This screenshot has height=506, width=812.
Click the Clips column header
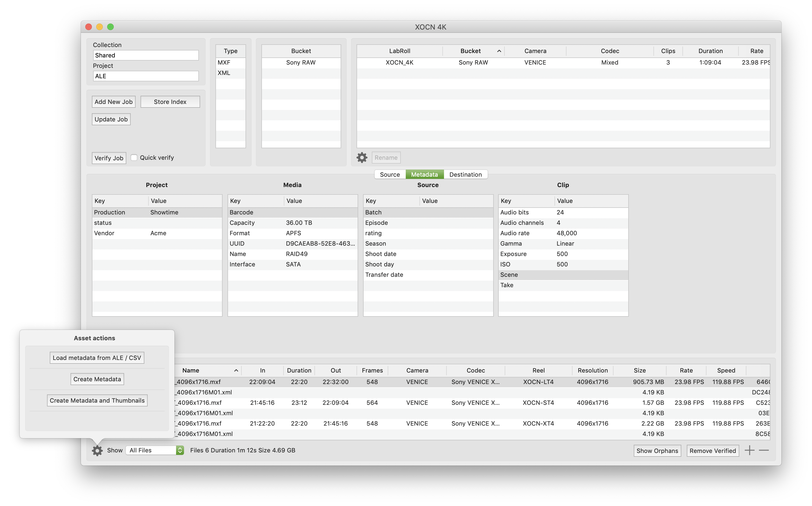(x=668, y=51)
